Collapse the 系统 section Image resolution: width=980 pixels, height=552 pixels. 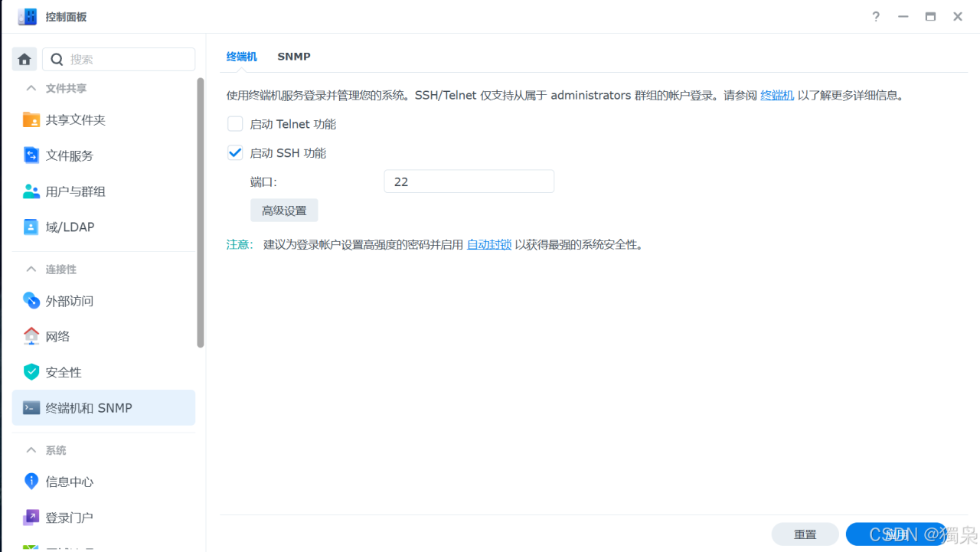tap(31, 450)
